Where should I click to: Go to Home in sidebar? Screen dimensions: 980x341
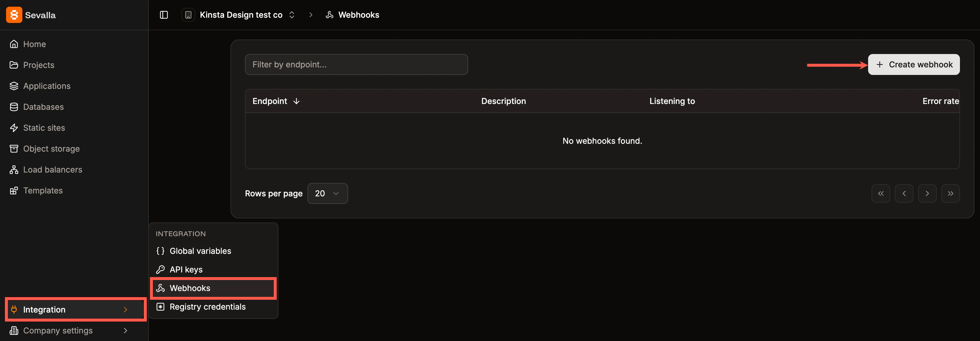click(74, 44)
